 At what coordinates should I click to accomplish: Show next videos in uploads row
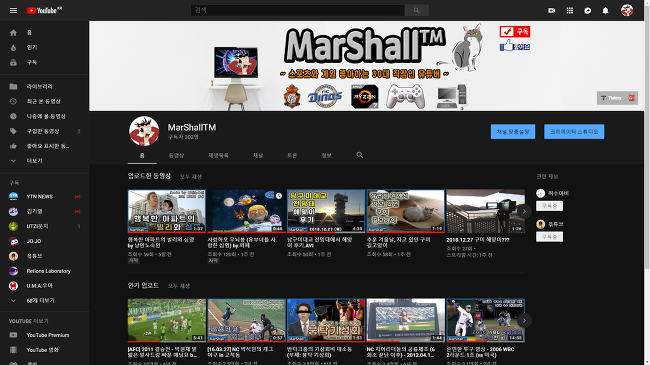[x=524, y=211]
